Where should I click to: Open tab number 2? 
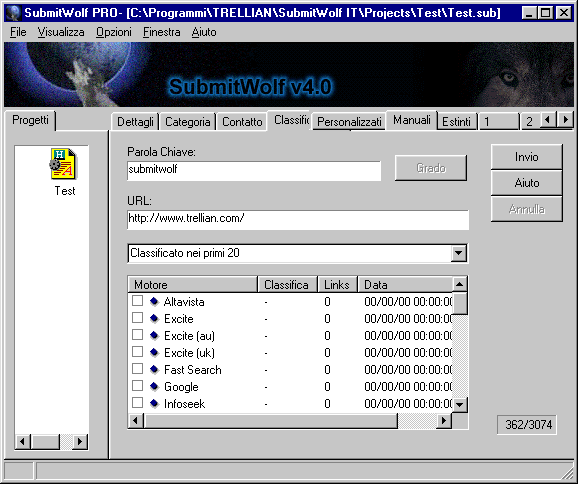coord(530,122)
